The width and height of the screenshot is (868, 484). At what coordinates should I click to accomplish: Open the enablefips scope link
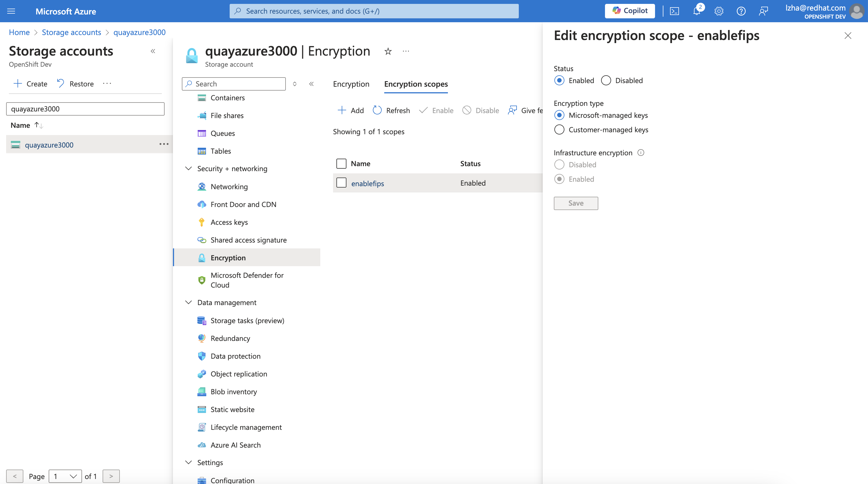367,183
